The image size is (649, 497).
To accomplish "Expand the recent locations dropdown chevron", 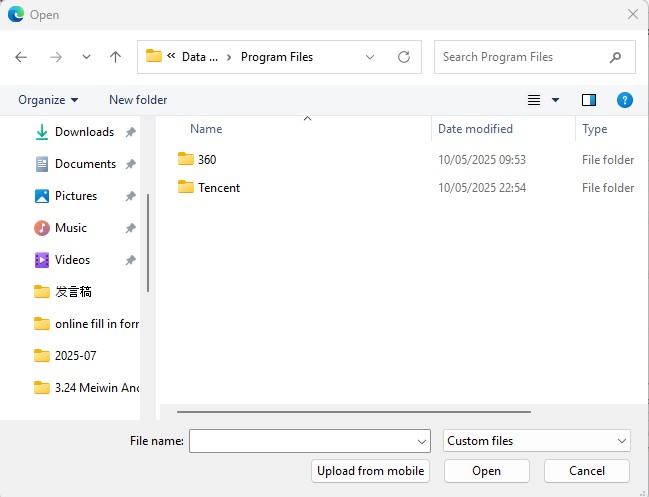I will pyautogui.click(x=86, y=57).
